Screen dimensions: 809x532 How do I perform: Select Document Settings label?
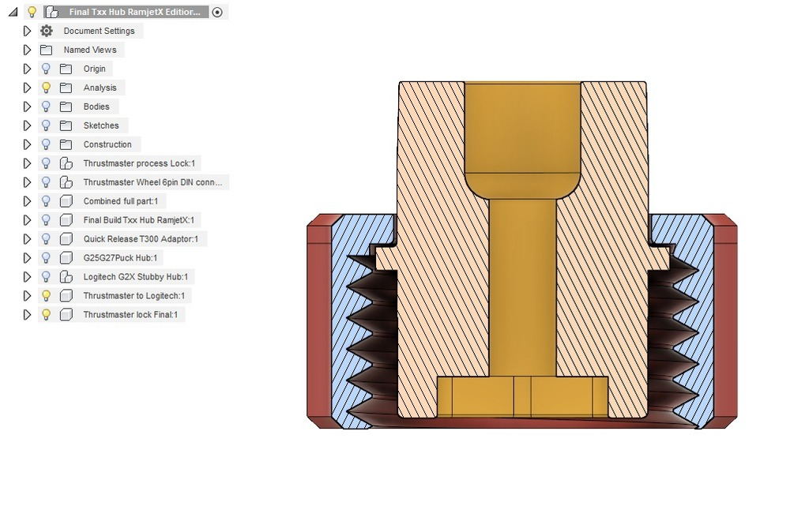(99, 31)
